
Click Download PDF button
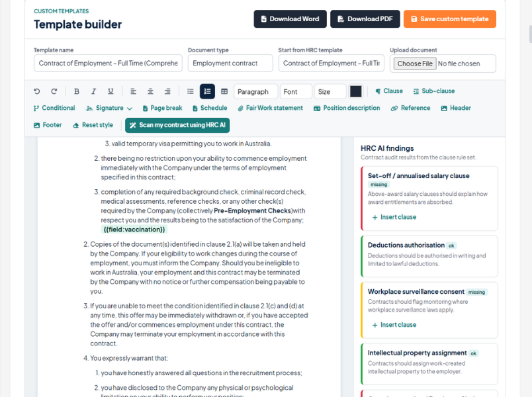365,19
